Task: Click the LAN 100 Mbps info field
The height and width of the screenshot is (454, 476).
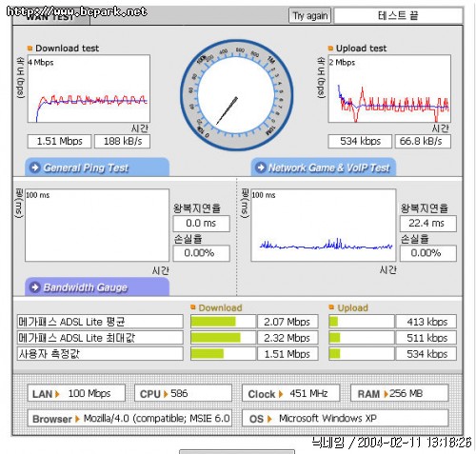Action: (76, 393)
